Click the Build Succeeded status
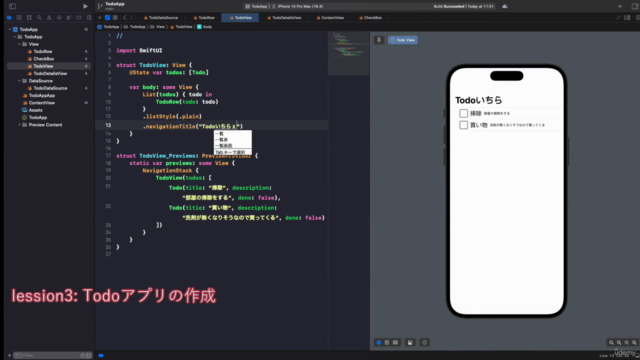 (464, 7)
